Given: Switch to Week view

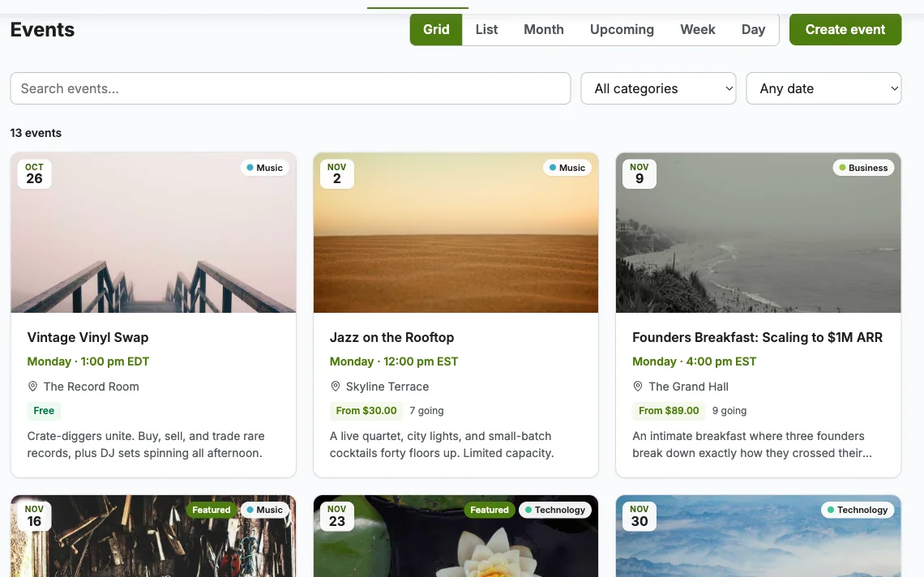Looking at the screenshot, I should (x=698, y=29).
